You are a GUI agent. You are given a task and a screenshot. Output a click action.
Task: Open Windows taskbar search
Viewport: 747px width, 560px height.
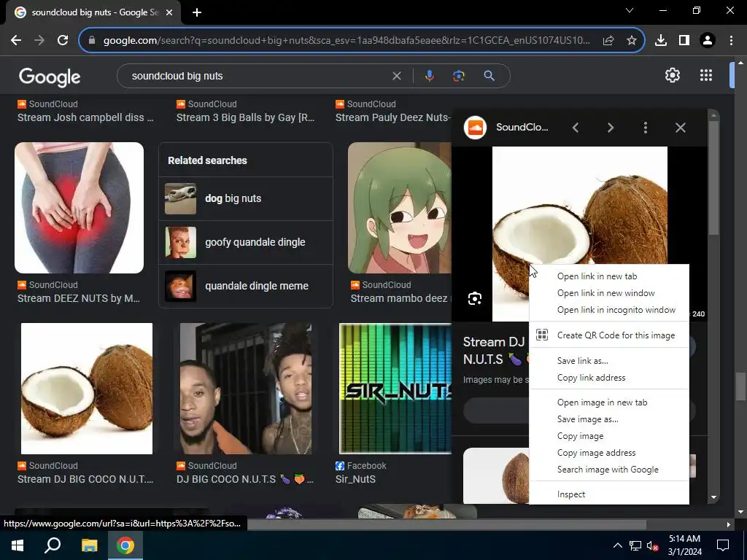click(x=53, y=545)
